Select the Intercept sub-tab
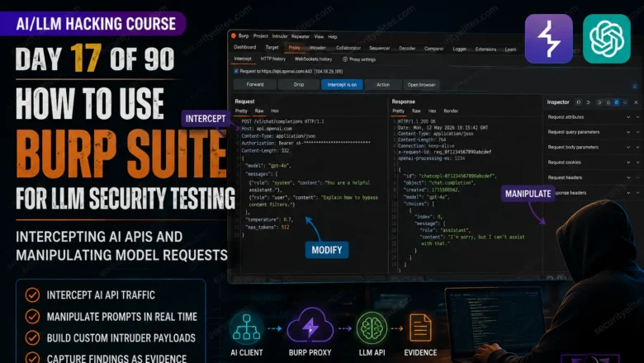This screenshot has width=644, height=363. (x=243, y=59)
